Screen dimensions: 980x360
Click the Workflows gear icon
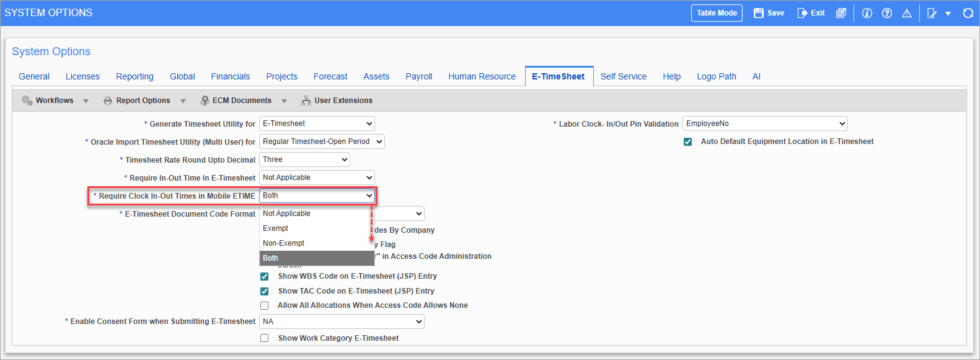(27, 101)
